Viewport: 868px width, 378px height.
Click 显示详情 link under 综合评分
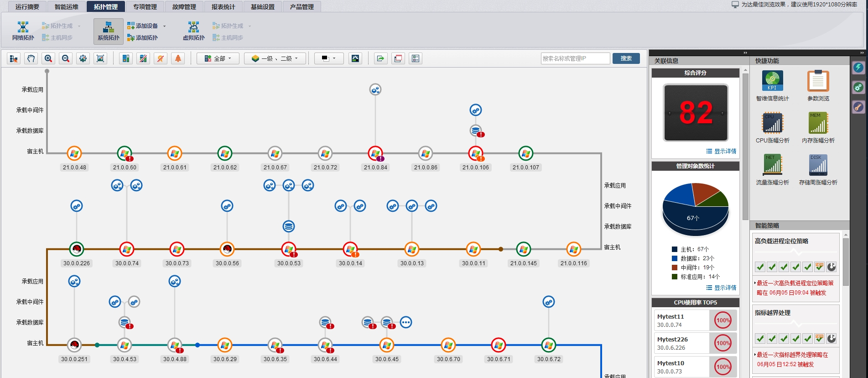tap(721, 151)
